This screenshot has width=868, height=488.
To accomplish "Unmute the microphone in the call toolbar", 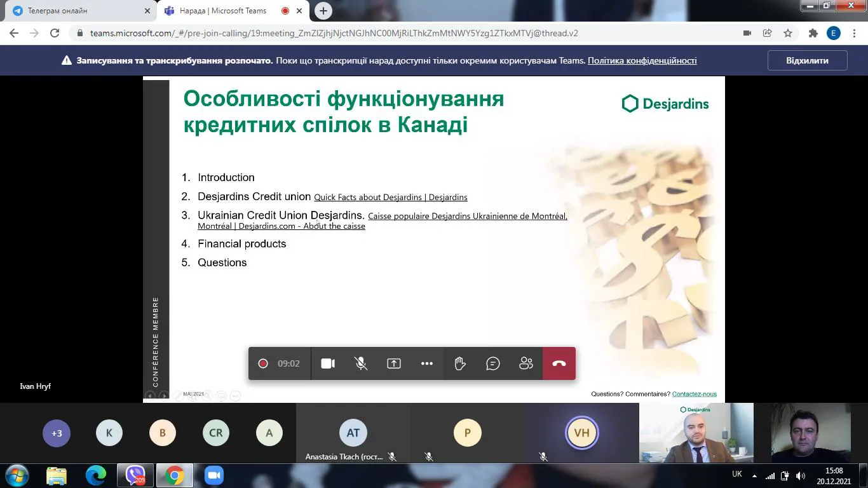I will [x=361, y=363].
